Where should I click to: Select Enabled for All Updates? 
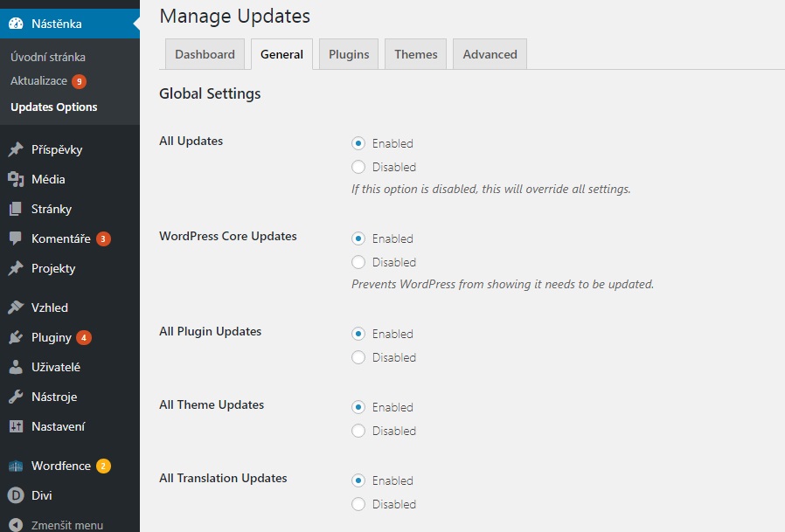coord(358,143)
